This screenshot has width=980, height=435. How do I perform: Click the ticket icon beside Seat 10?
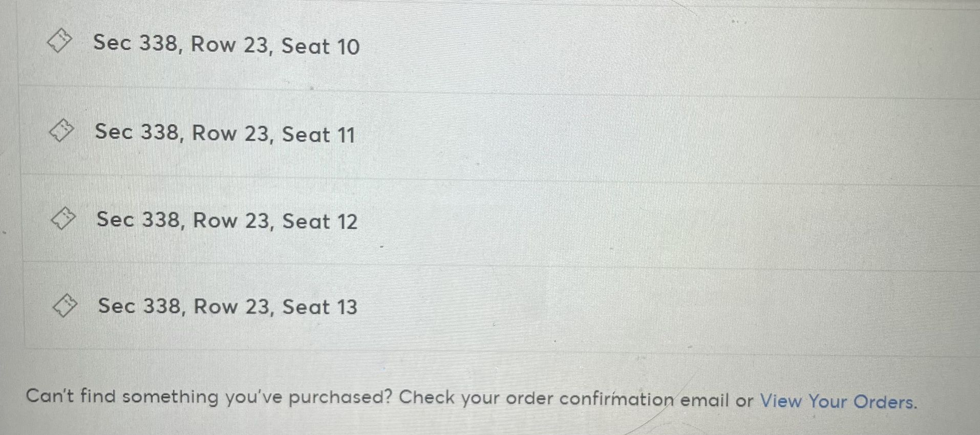pos(59,40)
